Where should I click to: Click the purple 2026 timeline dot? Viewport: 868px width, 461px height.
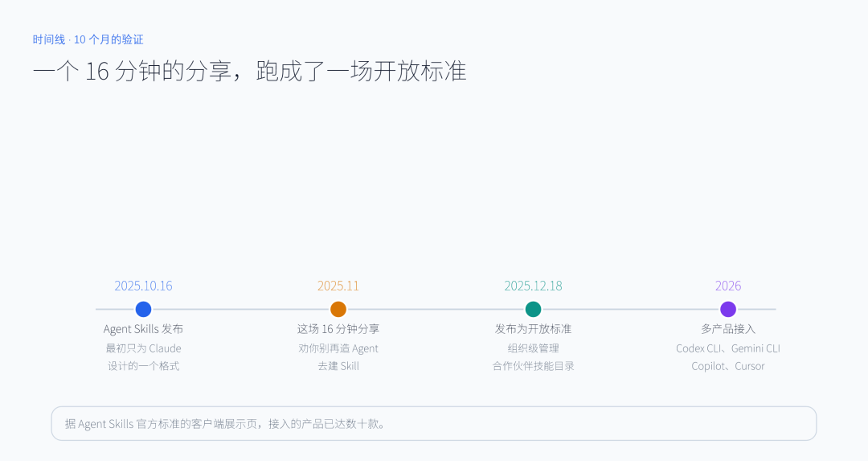coord(728,309)
